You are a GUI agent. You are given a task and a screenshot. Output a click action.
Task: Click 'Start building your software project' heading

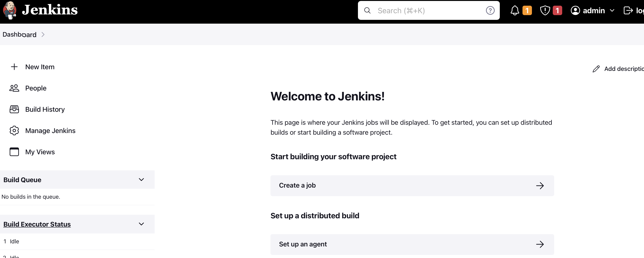coord(334,157)
